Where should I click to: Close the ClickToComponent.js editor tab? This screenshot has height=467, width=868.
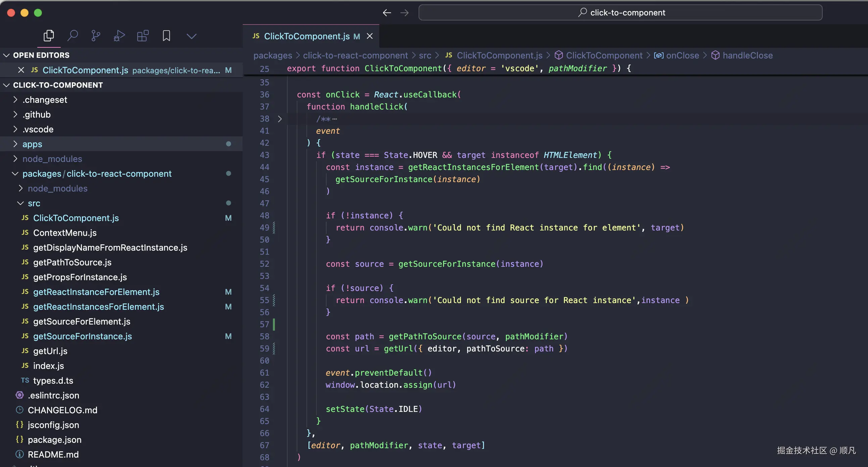[370, 36]
